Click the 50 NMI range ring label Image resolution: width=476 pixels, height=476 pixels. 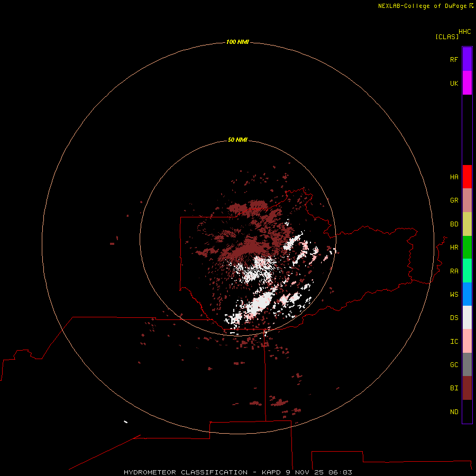(237, 140)
